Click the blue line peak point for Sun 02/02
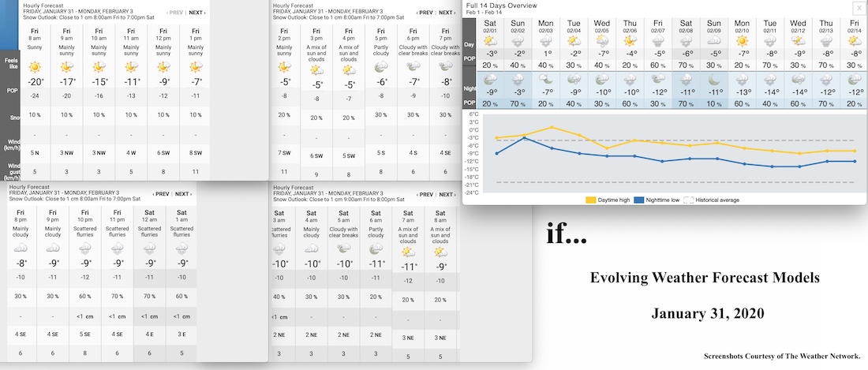868x370 pixels. tap(524, 138)
